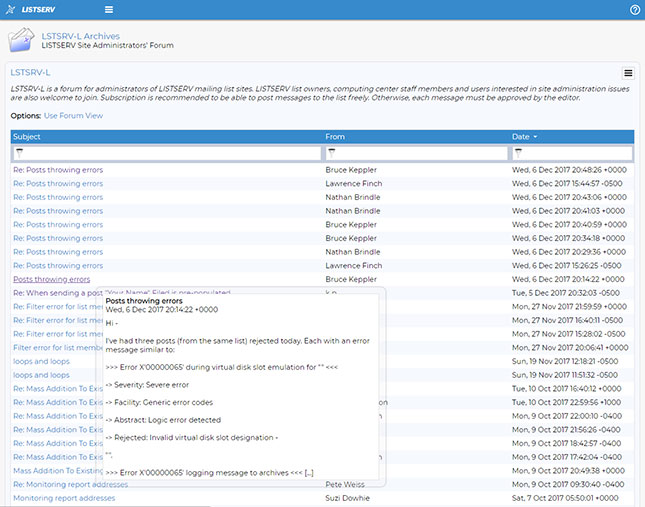Image resolution: width=645 pixels, height=507 pixels.
Task: Open 'Re: Mass Addition' dated 16:40:12
Action: click(x=58, y=389)
